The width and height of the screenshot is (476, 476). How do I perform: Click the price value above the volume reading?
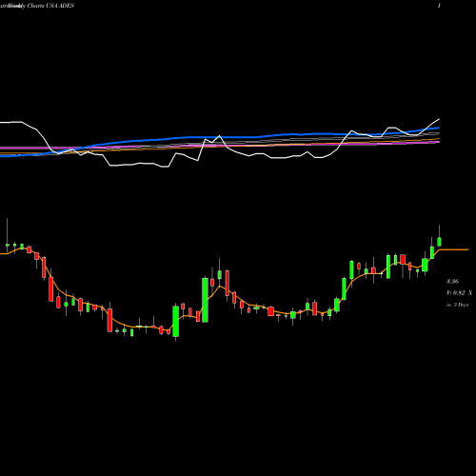click(x=452, y=282)
